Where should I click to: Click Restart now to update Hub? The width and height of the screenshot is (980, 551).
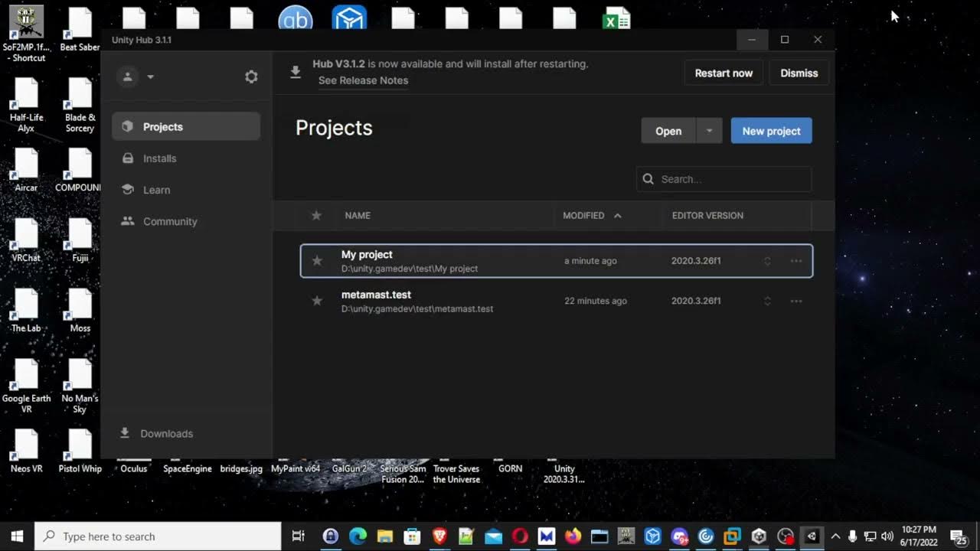click(x=724, y=73)
